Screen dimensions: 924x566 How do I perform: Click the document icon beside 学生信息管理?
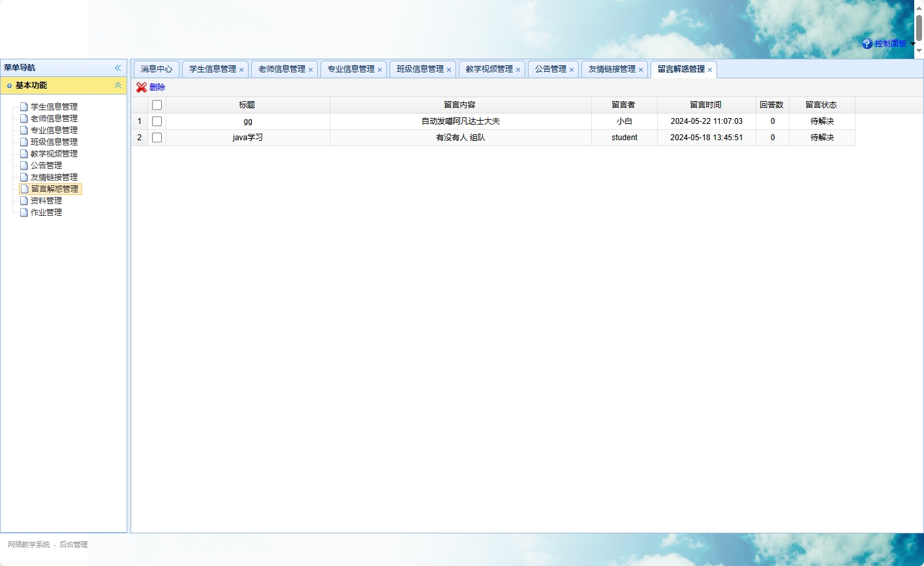pyautogui.click(x=23, y=106)
